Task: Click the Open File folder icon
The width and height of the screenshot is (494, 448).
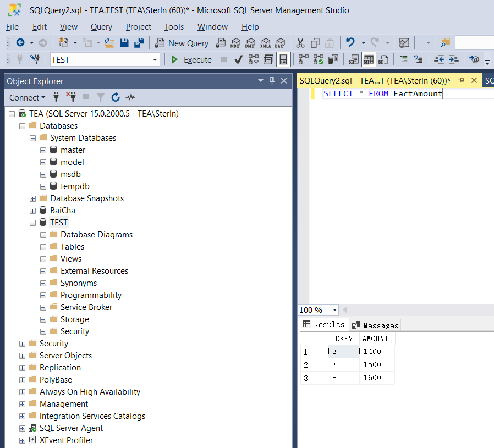Action: point(109,42)
